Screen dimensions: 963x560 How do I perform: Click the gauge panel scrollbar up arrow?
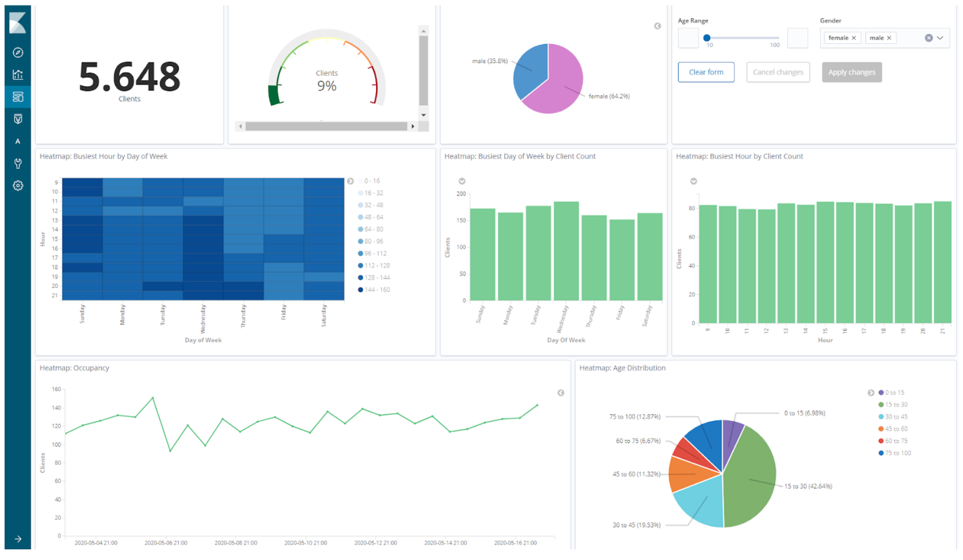pos(424,31)
